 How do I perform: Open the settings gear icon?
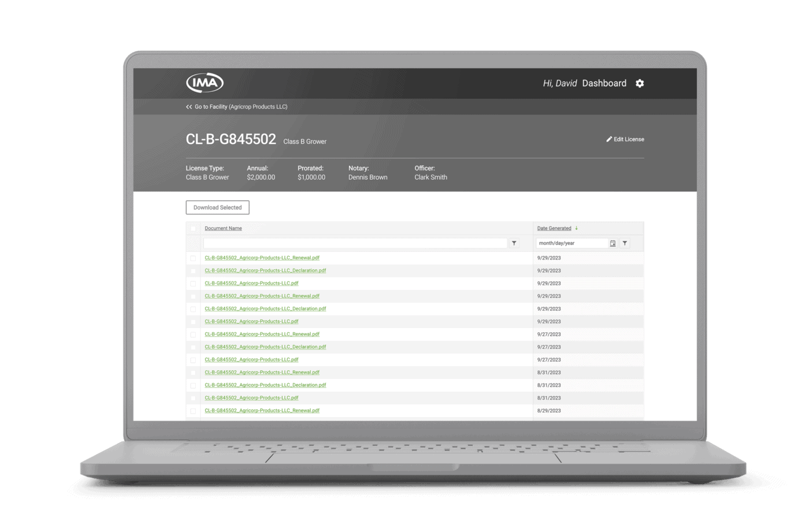pyautogui.click(x=640, y=83)
